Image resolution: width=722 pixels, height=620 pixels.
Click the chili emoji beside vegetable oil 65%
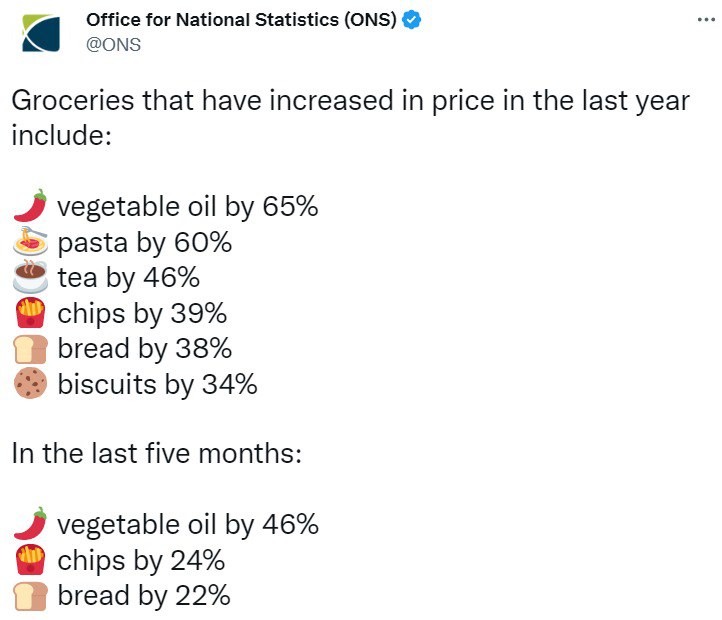point(30,206)
